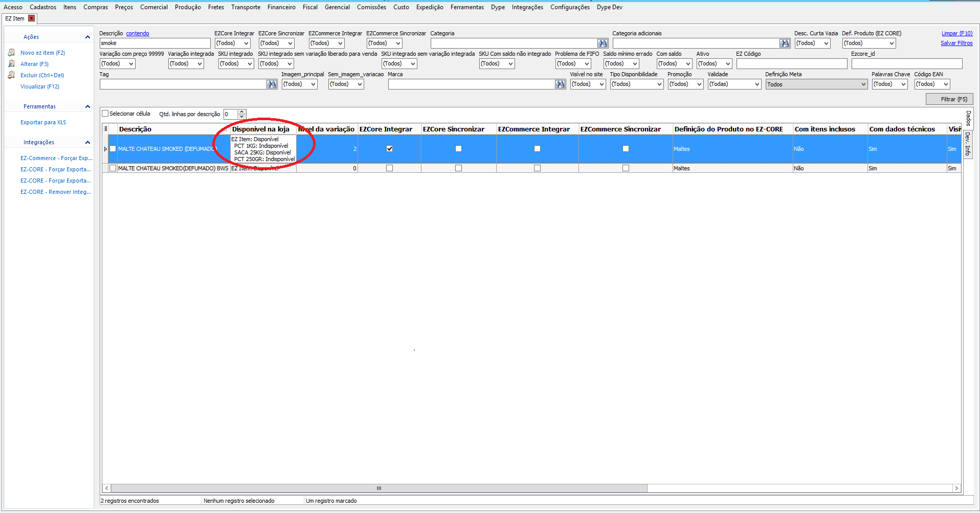Screen dimensions: 980x513
Task: Collapse the Ferramentas panel section
Action: point(87,106)
